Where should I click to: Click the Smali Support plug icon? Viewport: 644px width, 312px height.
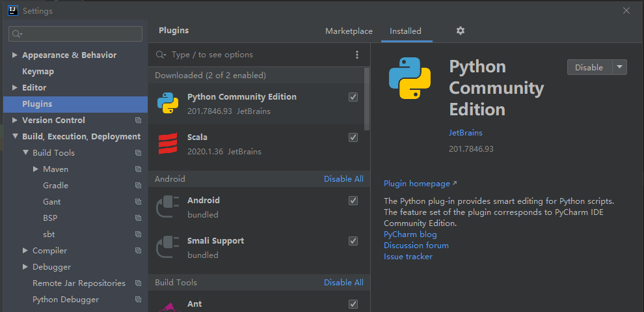click(168, 248)
